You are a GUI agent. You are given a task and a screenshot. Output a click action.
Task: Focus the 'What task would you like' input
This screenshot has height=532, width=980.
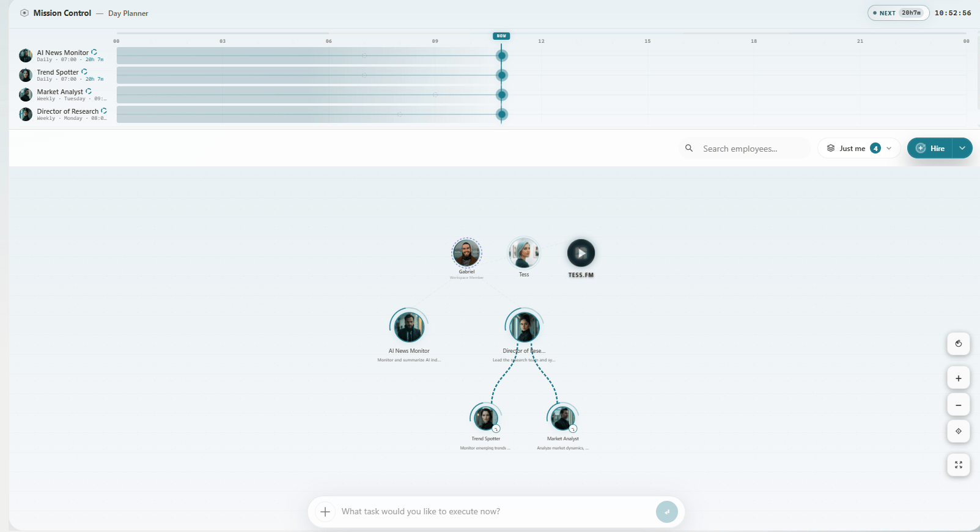click(x=495, y=512)
